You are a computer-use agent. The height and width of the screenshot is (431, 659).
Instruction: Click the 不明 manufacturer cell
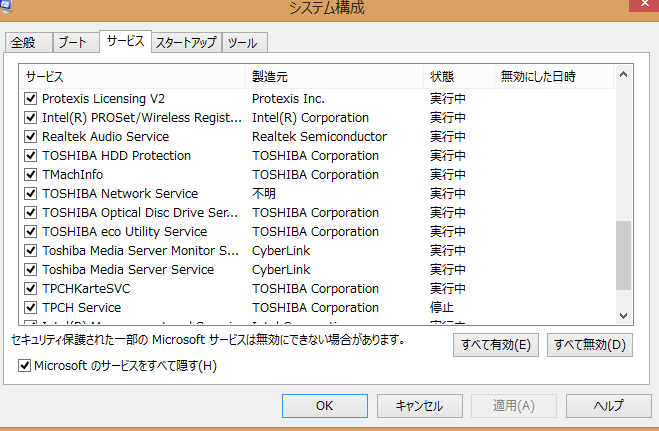264,194
